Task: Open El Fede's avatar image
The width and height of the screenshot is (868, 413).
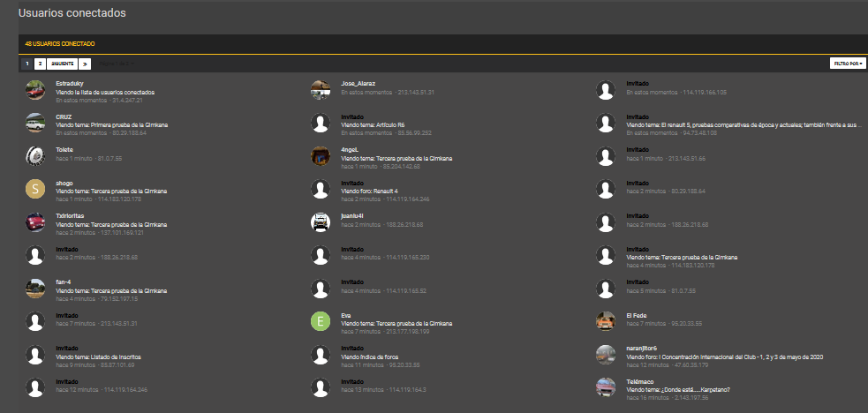Action: pyautogui.click(x=606, y=321)
